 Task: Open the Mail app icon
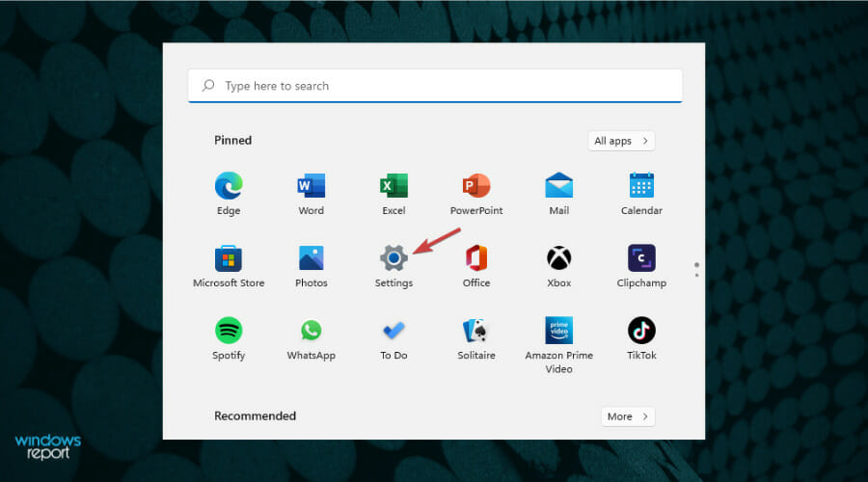click(x=559, y=186)
